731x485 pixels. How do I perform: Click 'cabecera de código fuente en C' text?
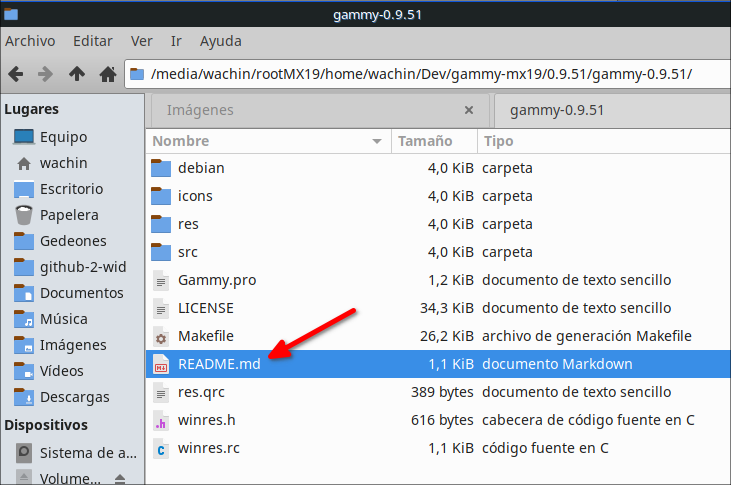[588, 420]
